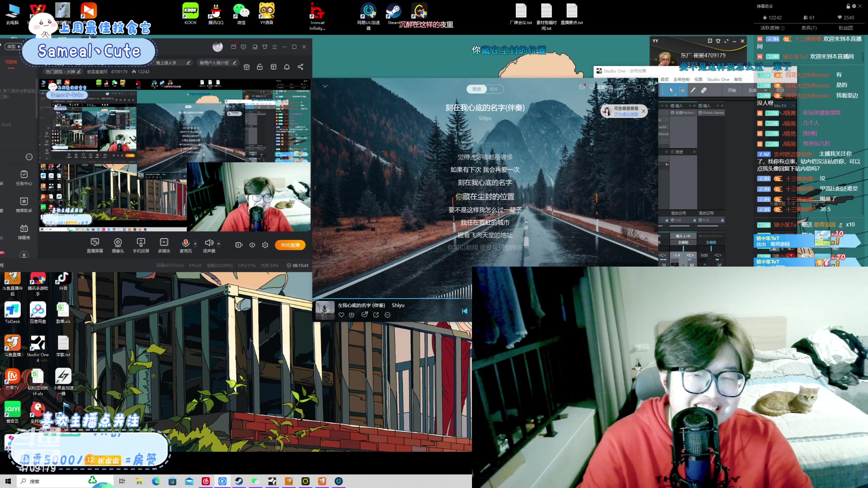Click the 摄像头 camera source icon
Image resolution: width=868 pixels, height=488 pixels.
[118, 242]
